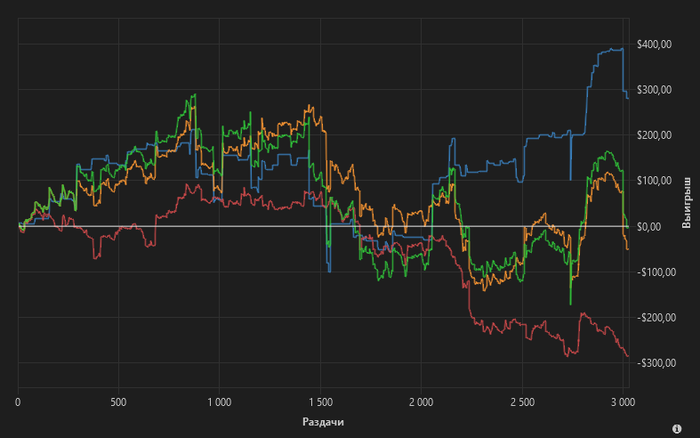Click the info icon below the chart
This screenshot has height=438, width=700.
click(x=677, y=429)
